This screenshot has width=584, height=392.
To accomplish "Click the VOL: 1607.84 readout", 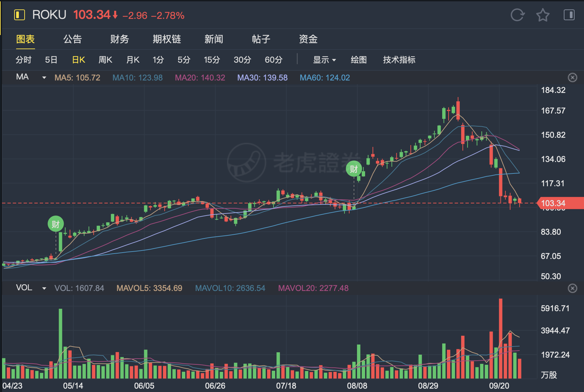I will [79, 288].
